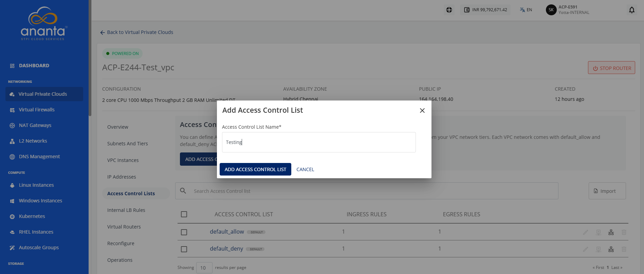The image size is (644, 274).
Task: Open the EN language selector
Action: (526, 10)
